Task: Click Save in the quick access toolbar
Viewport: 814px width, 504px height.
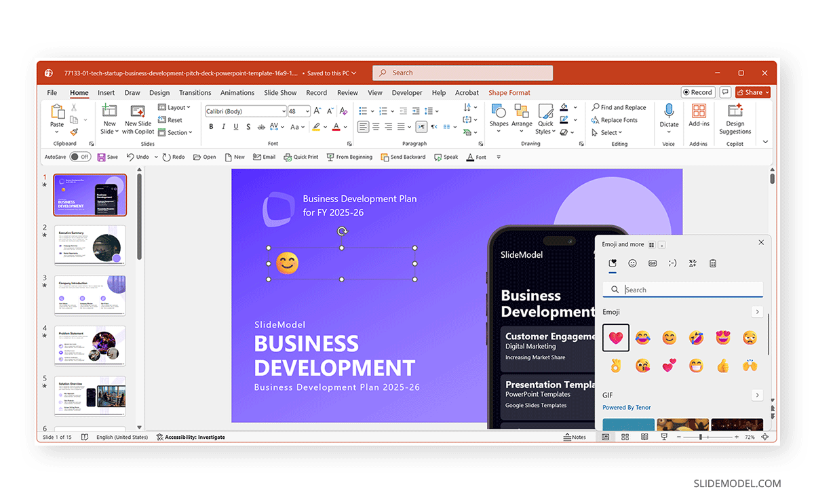Action: pyautogui.click(x=107, y=157)
